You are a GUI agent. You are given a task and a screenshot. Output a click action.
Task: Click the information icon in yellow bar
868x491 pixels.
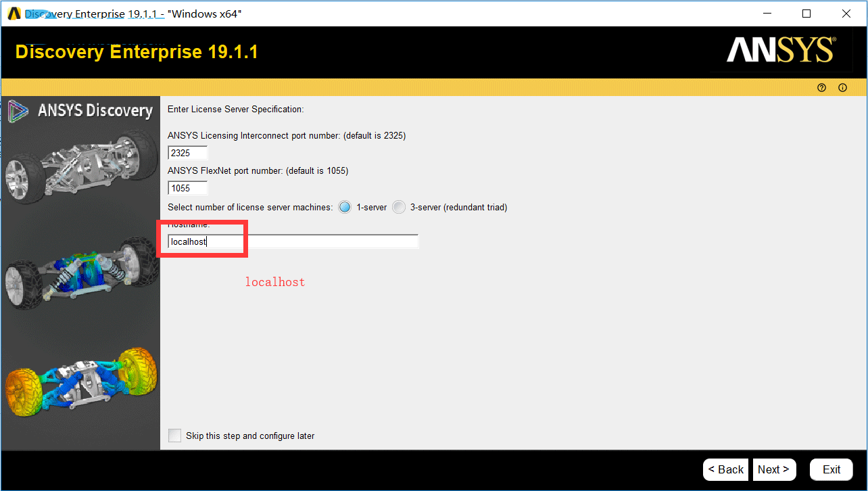pyautogui.click(x=842, y=87)
